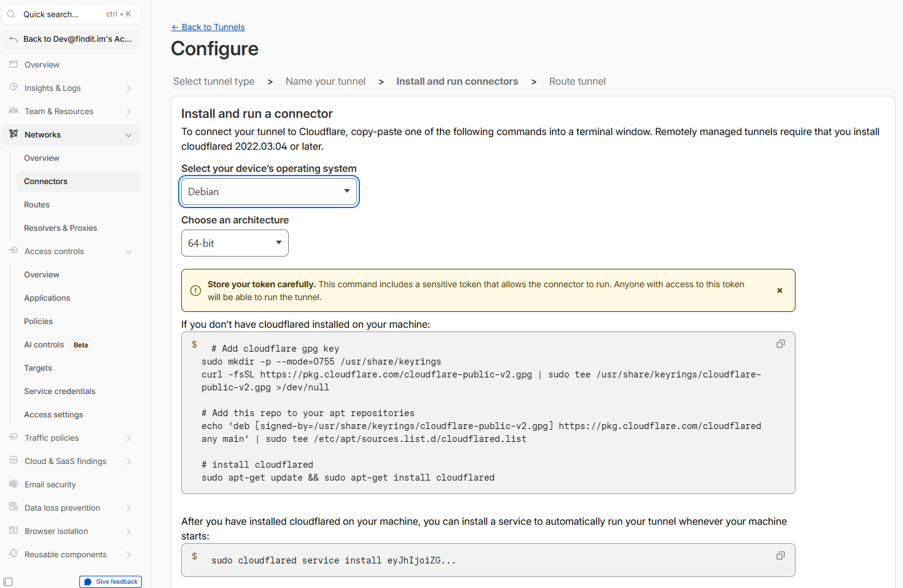Image resolution: width=903 pixels, height=588 pixels.
Task: Expand the Insights & Logs section
Action: coord(128,88)
